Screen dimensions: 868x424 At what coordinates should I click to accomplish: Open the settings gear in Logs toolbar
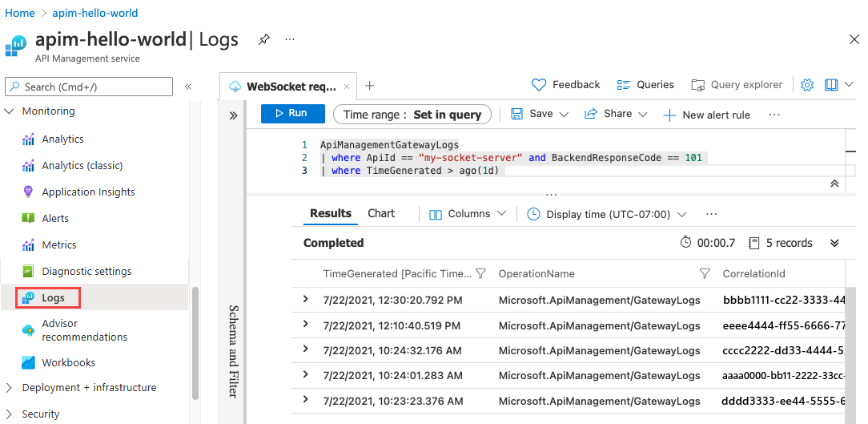[x=807, y=85]
